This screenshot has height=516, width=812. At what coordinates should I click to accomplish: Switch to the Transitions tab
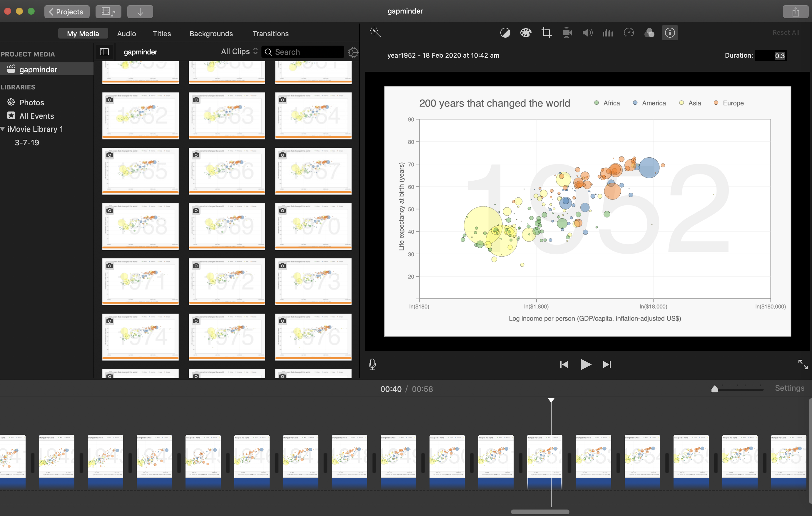[270, 34]
